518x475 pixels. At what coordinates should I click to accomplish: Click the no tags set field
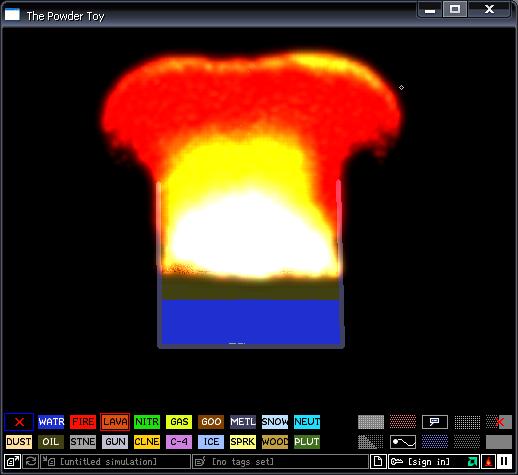point(280,462)
